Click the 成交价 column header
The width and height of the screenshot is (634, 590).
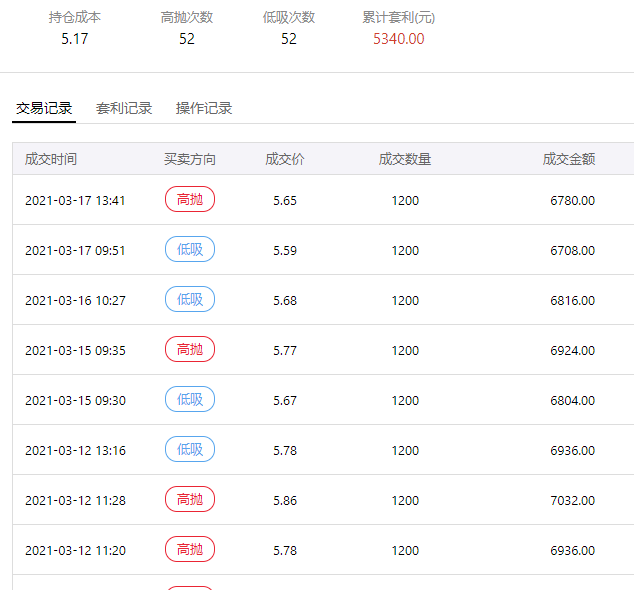pyautogui.click(x=285, y=159)
